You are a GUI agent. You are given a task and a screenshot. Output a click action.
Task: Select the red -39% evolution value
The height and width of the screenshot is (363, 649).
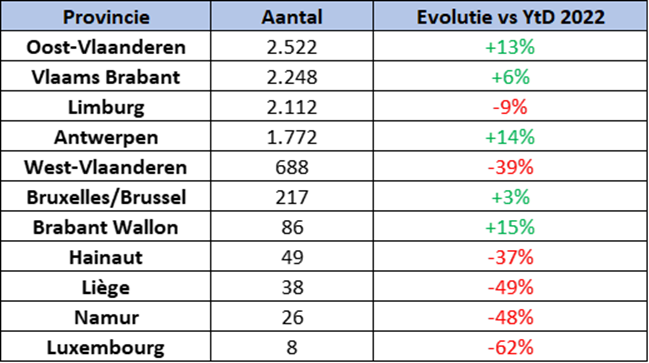tap(510, 167)
